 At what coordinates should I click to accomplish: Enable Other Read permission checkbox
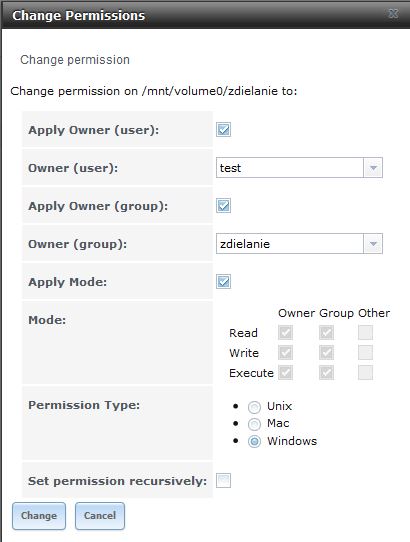point(365,333)
